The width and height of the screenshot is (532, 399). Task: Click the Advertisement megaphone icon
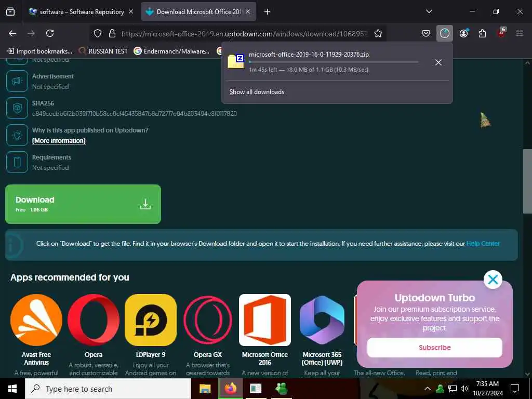coord(17,81)
